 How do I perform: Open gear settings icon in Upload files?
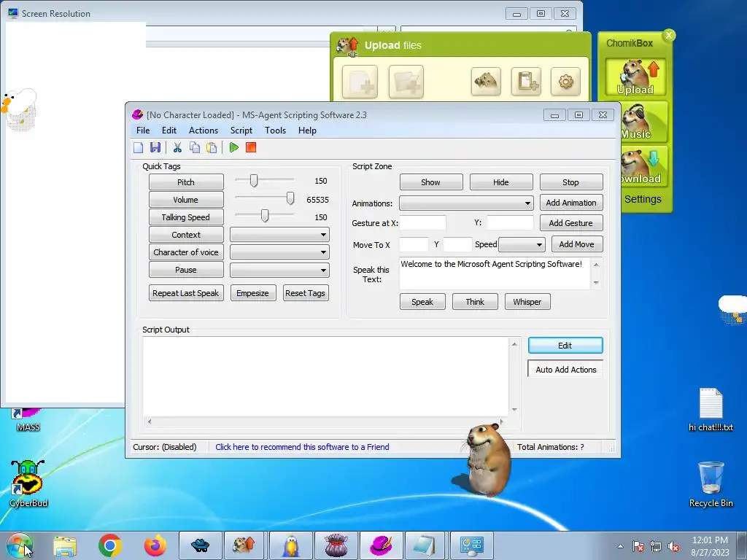(x=565, y=82)
